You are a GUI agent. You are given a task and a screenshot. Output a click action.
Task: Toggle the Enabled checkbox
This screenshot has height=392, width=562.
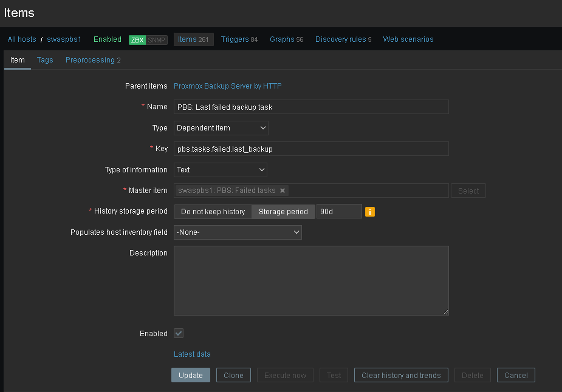(x=179, y=333)
